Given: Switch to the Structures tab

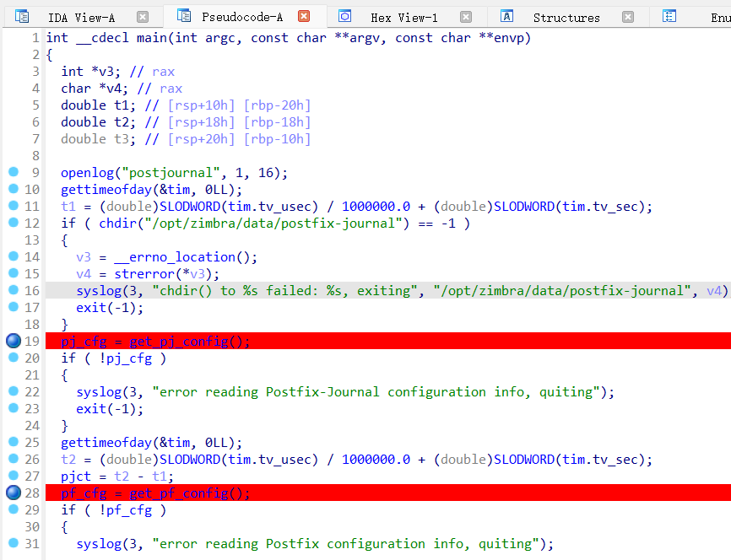Looking at the screenshot, I should coord(566,18).
